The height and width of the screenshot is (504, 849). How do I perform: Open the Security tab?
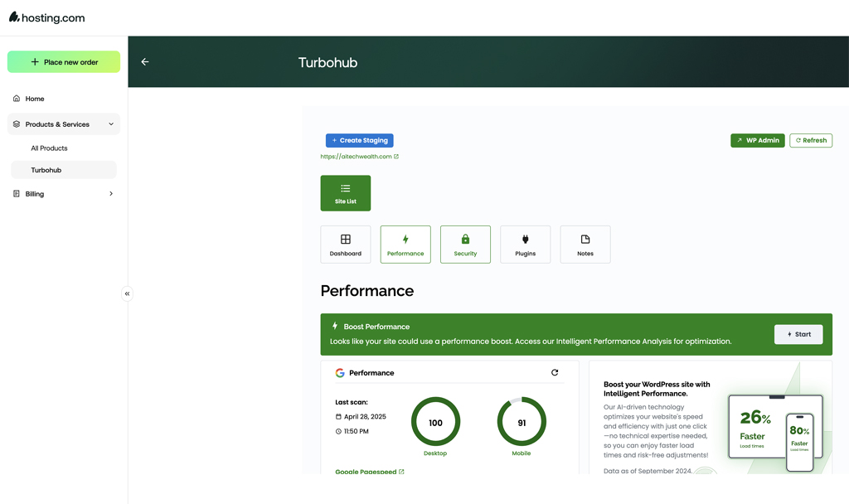coord(466,245)
